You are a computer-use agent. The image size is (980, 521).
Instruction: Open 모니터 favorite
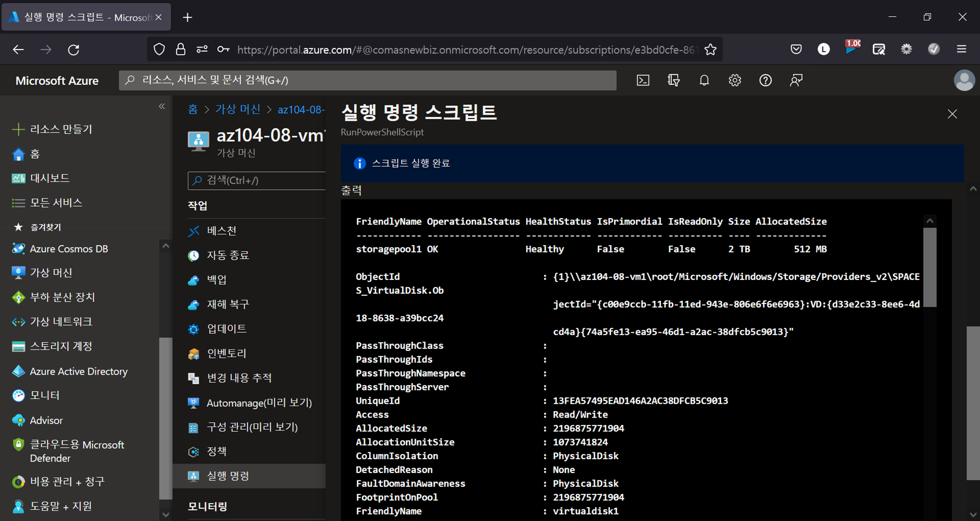(36, 395)
